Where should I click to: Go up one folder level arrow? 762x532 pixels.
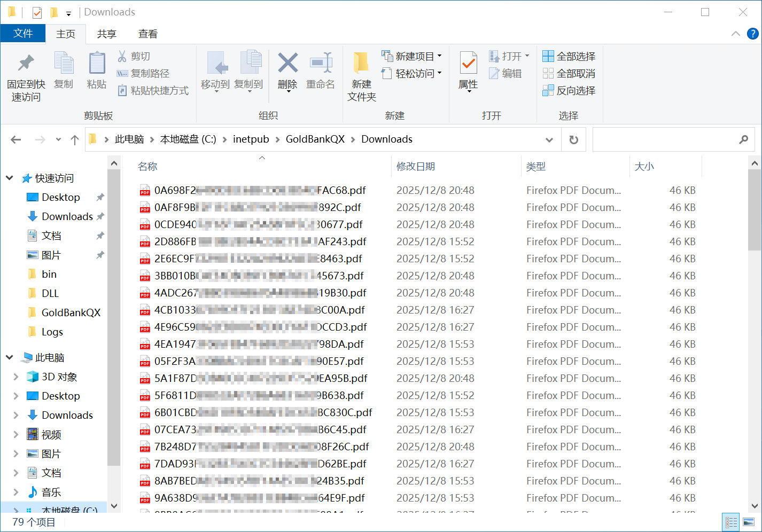click(x=75, y=140)
